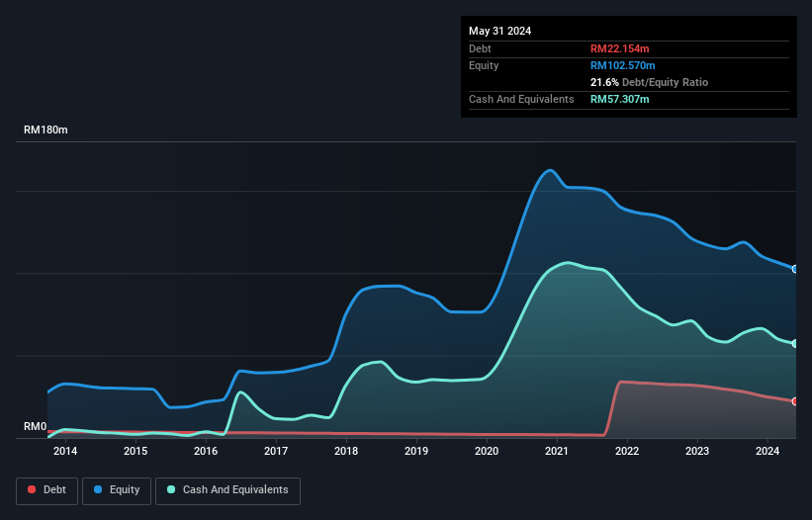Click the 21.6% Debt/Equity Ratio text
The image size is (812, 520).
coord(650,82)
